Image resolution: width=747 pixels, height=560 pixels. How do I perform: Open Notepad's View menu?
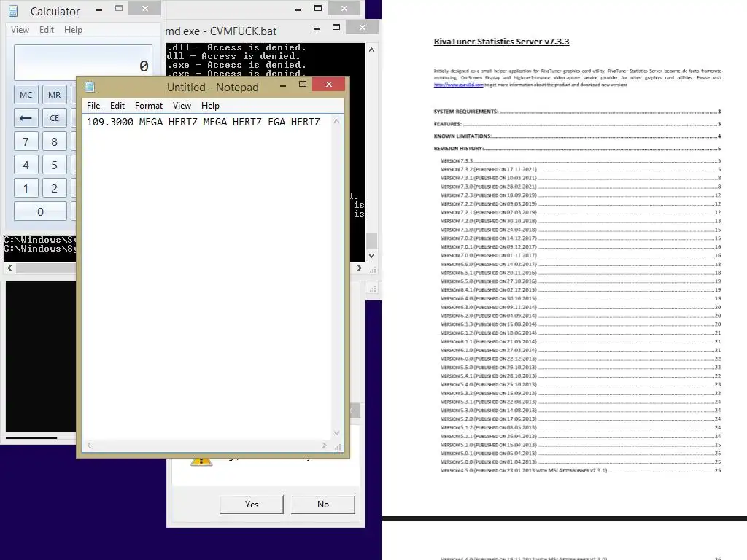tap(182, 106)
